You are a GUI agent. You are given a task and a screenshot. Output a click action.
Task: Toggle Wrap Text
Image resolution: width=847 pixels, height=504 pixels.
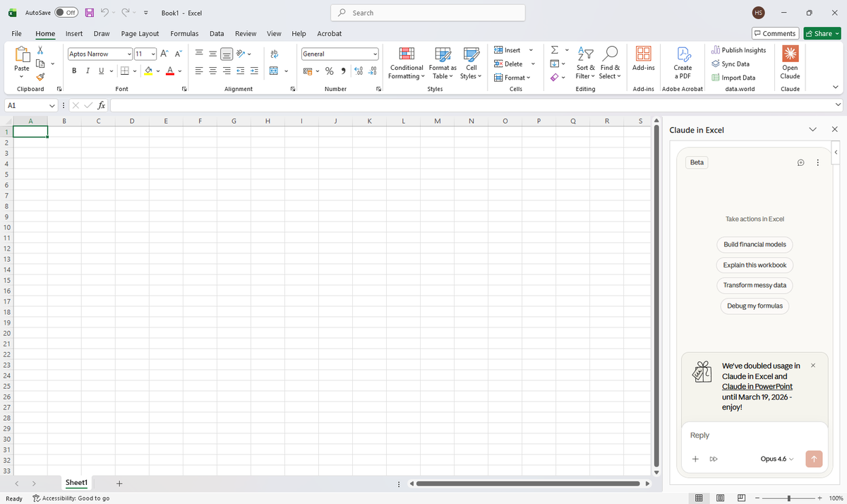click(274, 54)
